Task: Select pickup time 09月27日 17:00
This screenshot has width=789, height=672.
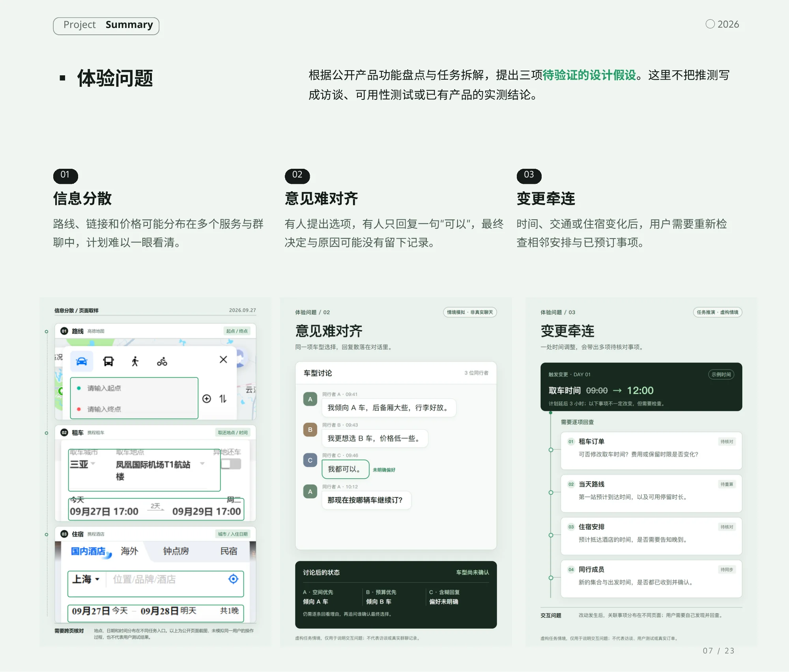Action: pyautogui.click(x=104, y=511)
